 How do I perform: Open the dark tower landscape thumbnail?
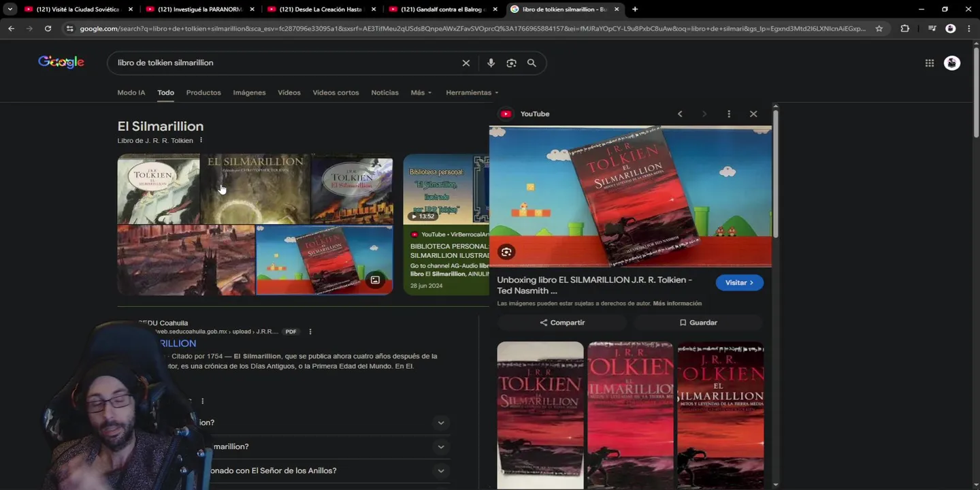click(186, 261)
